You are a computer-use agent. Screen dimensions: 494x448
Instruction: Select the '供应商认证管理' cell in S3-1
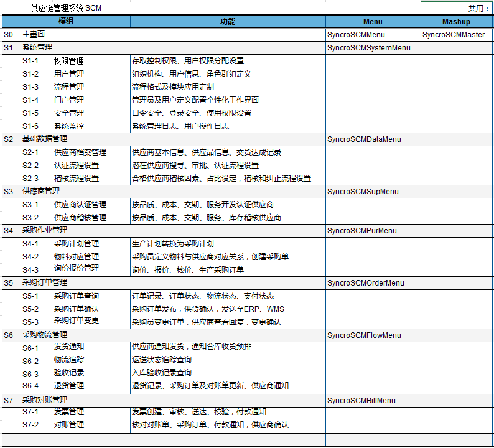click(x=80, y=205)
